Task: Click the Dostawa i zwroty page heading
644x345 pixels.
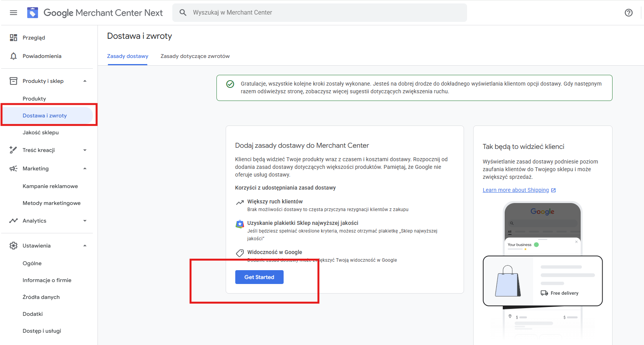Action: click(140, 36)
